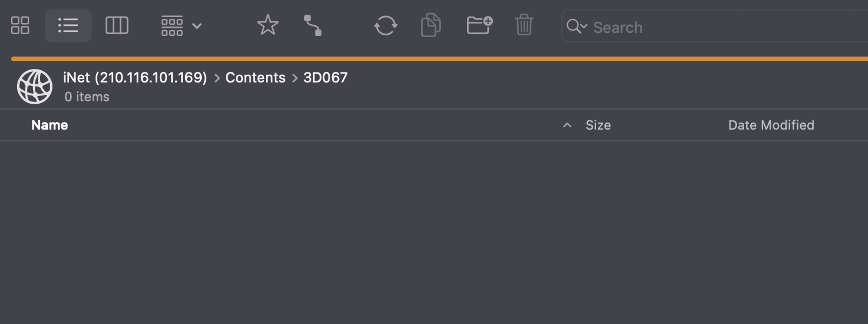Switch to column view
The image size is (868, 324).
point(117,25)
